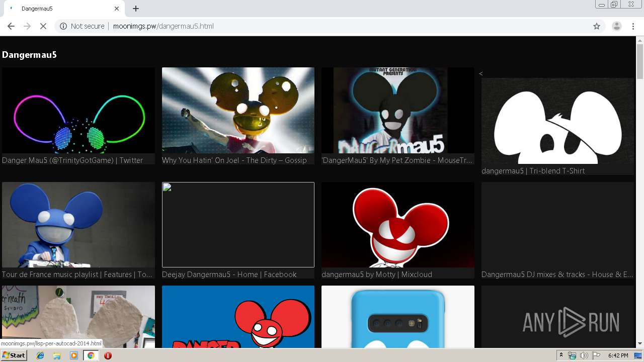The image size is (644, 362).
Task: Open the neon LED mau5head image
Action: (78, 110)
